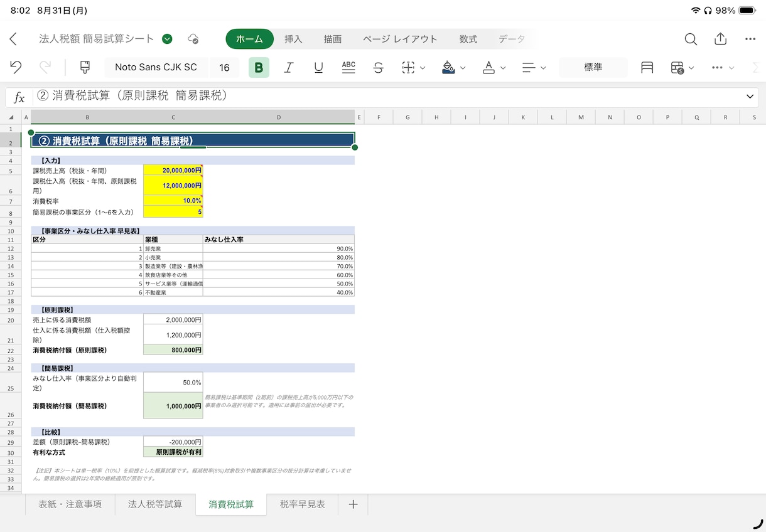Select the 原則課税が有利 cell
This screenshot has height=532, width=766.
[x=173, y=452]
